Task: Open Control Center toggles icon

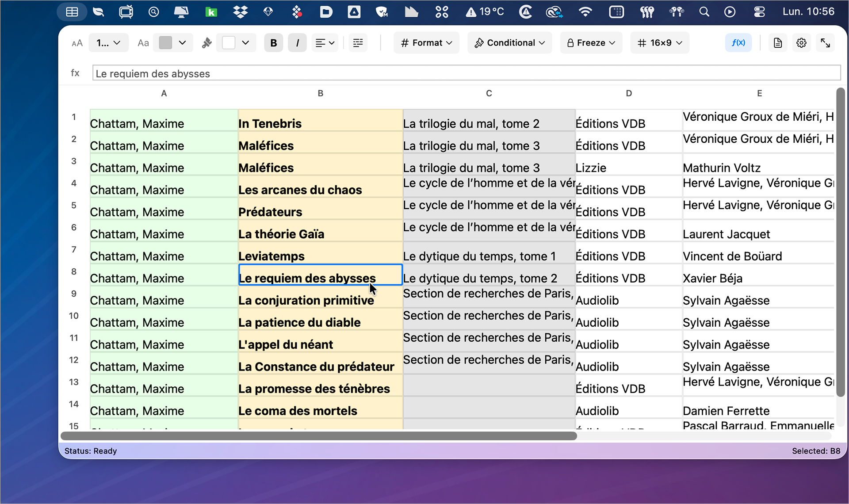Action: click(x=759, y=12)
